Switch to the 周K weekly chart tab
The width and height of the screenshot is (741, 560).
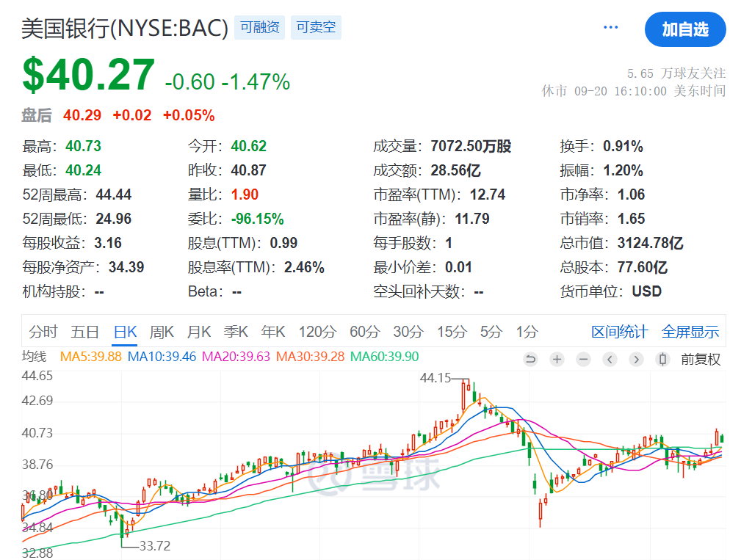pyautogui.click(x=161, y=332)
